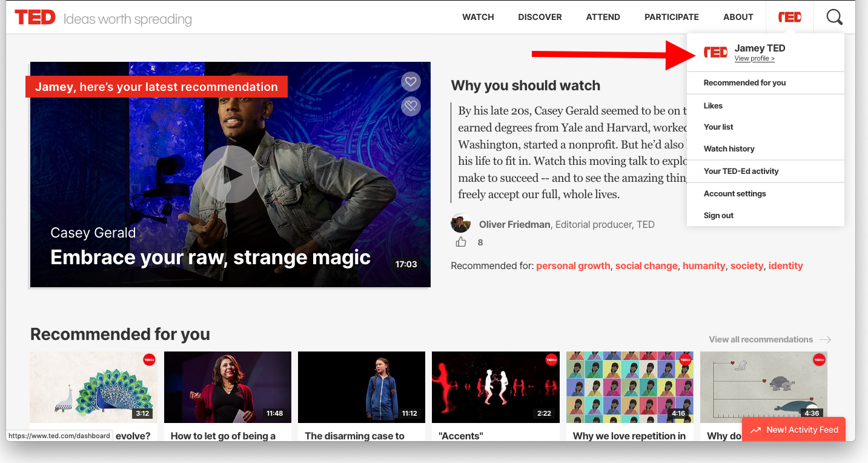Open the New! Activity Feed button
The height and width of the screenshot is (463, 868).
pos(793,430)
